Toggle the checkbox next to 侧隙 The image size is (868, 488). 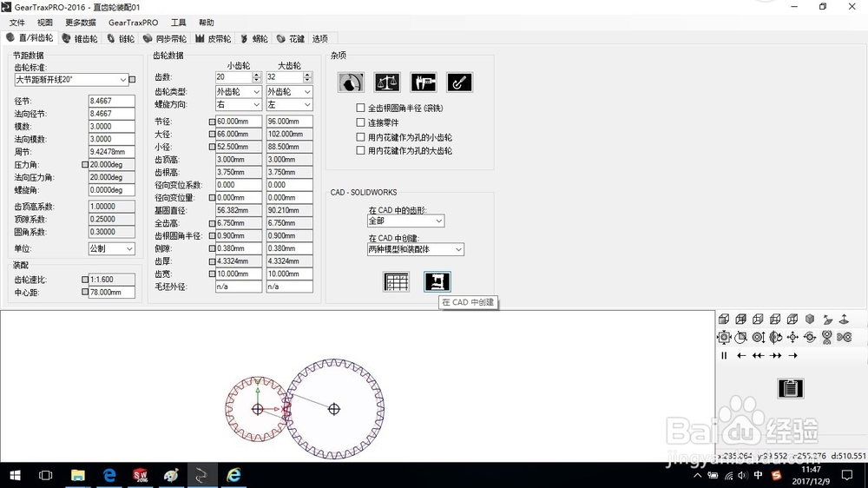tap(212, 248)
